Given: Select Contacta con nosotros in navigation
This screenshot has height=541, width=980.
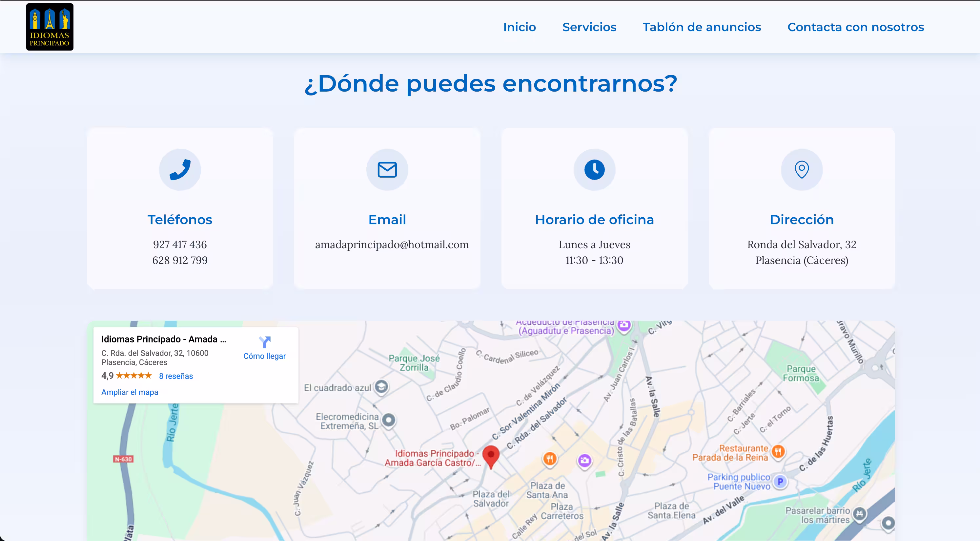Looking at the screenshot, I should pos(855,27).
